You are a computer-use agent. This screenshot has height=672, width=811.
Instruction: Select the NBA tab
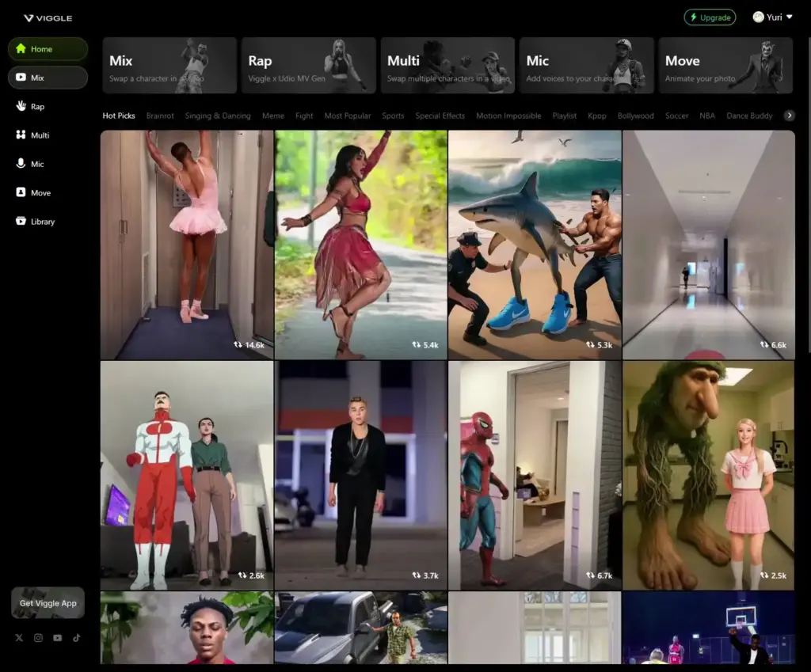tap(707, 116)
